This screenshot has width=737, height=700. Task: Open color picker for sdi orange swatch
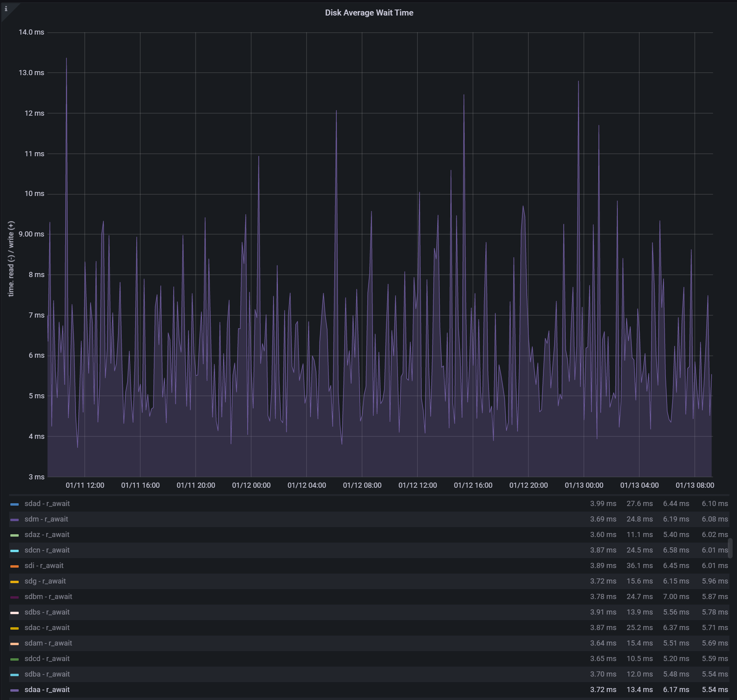15,566
